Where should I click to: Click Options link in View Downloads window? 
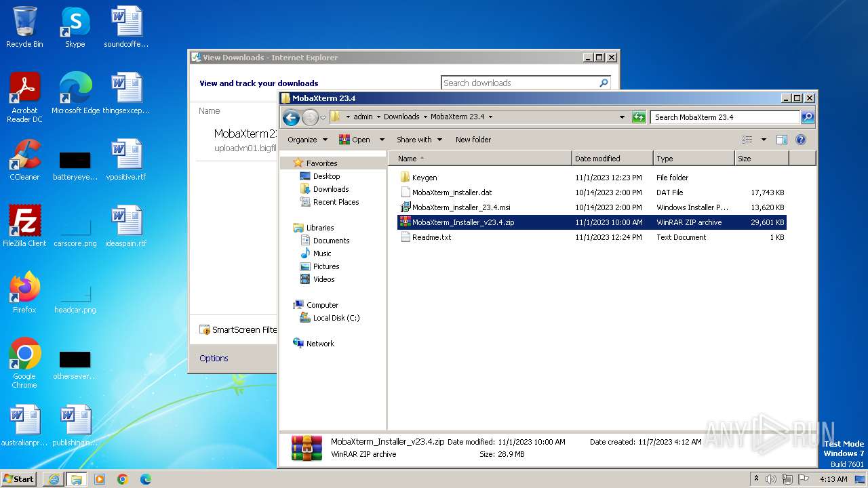point(214,358)
